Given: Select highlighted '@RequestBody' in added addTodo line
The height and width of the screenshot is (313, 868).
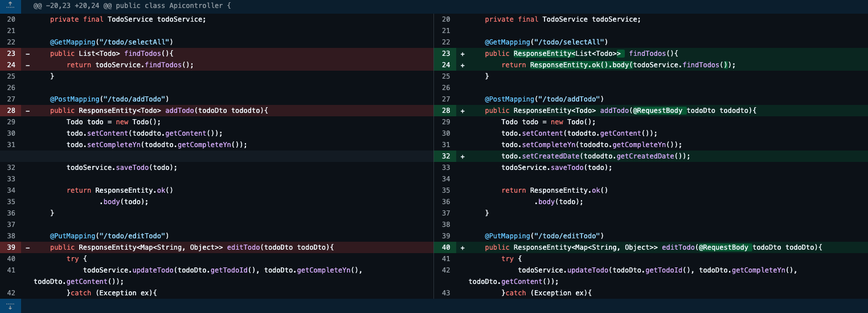Looking at the screenshot, I should click(658, 111).
